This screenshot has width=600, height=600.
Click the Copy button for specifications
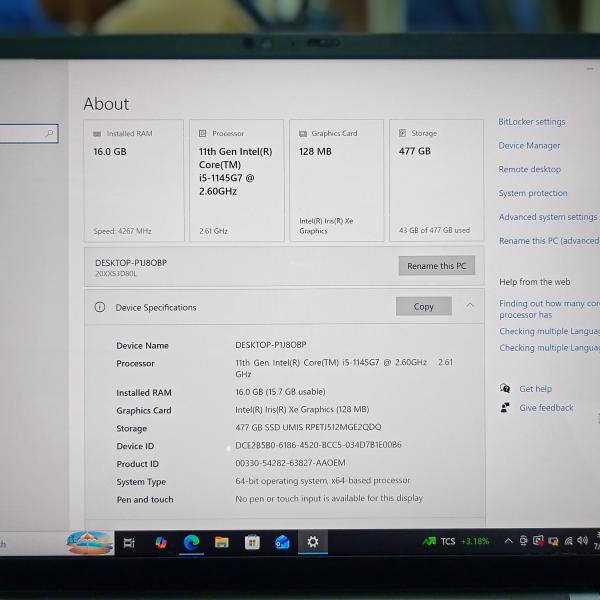424,306
